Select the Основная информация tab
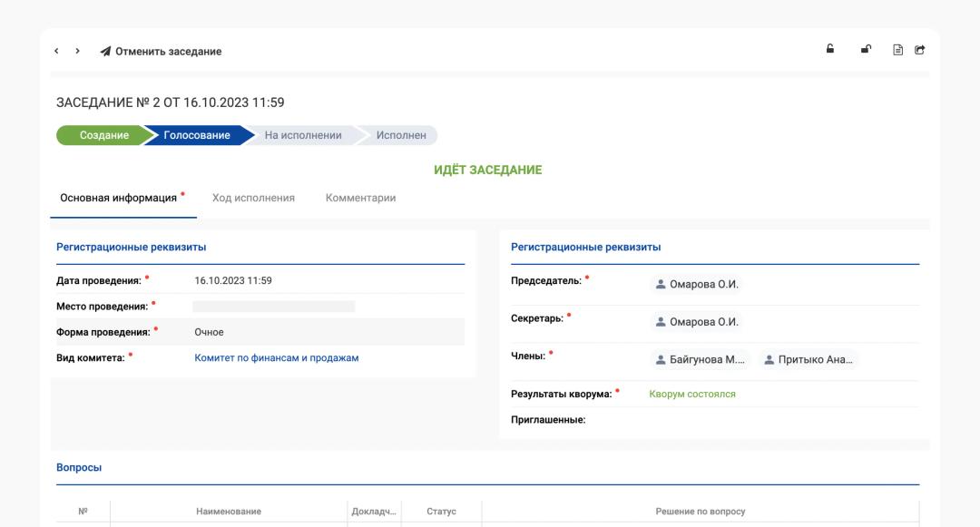The width and height of the screenshot is (980, 527). (118, 198)
